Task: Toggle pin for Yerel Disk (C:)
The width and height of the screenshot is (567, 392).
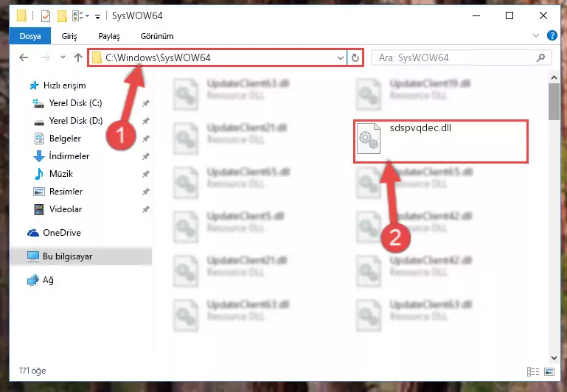Action: [x=146, y=103]
